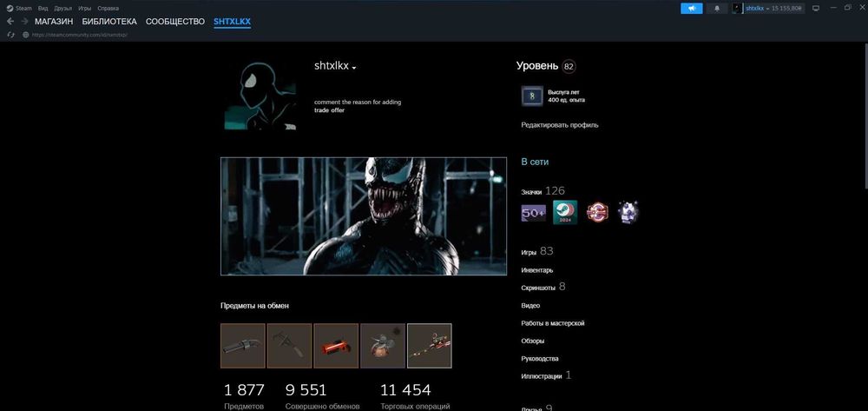Viewport: 868px width, 411px height.
Task: Open the SHTXLKX profile tab
Action: 232,22
